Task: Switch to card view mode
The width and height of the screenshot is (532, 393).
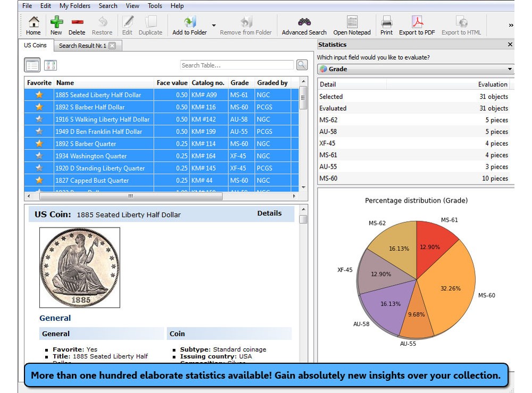Action: 50,64
